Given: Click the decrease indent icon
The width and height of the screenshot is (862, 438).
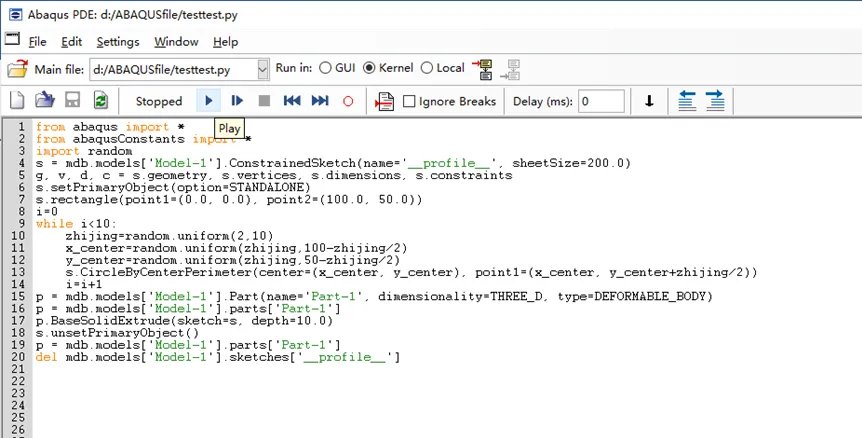Looking at the screenshot, I should pos(687,101).
